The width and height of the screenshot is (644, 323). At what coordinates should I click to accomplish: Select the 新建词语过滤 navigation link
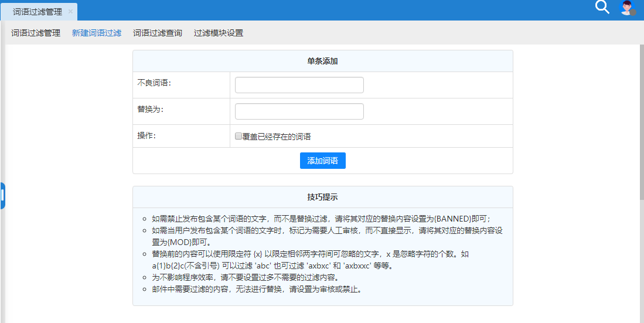(97, 33)
